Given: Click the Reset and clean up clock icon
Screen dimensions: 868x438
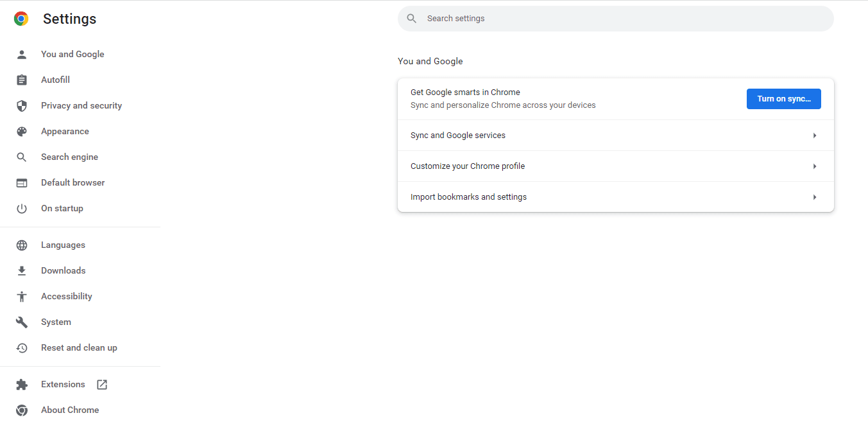Looking at the screenshot, I should pyautogui.click(x=22, y=347).
